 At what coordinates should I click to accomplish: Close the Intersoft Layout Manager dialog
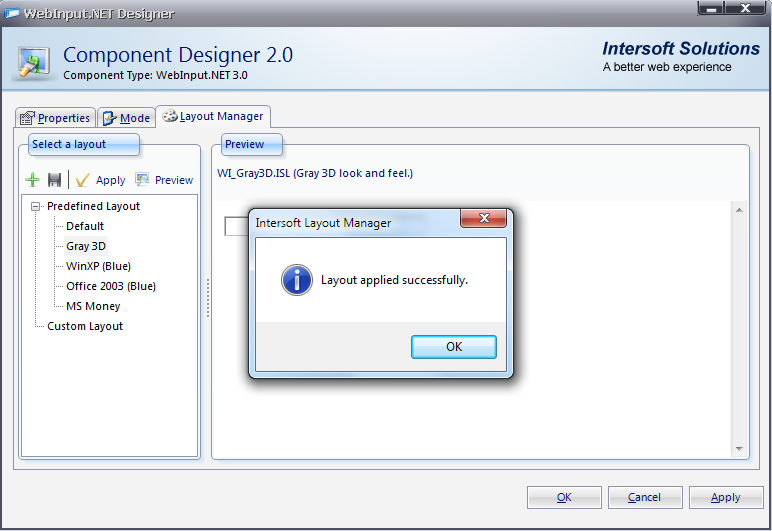[x=485, y=220]
